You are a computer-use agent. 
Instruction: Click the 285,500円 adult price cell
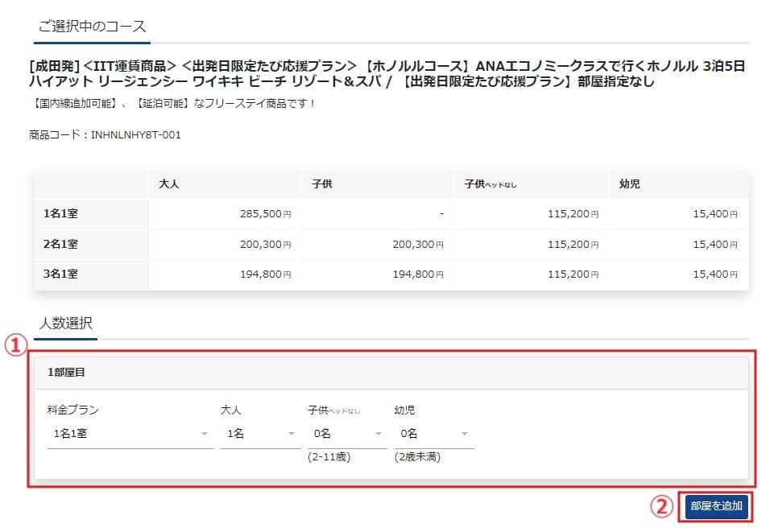265,214
